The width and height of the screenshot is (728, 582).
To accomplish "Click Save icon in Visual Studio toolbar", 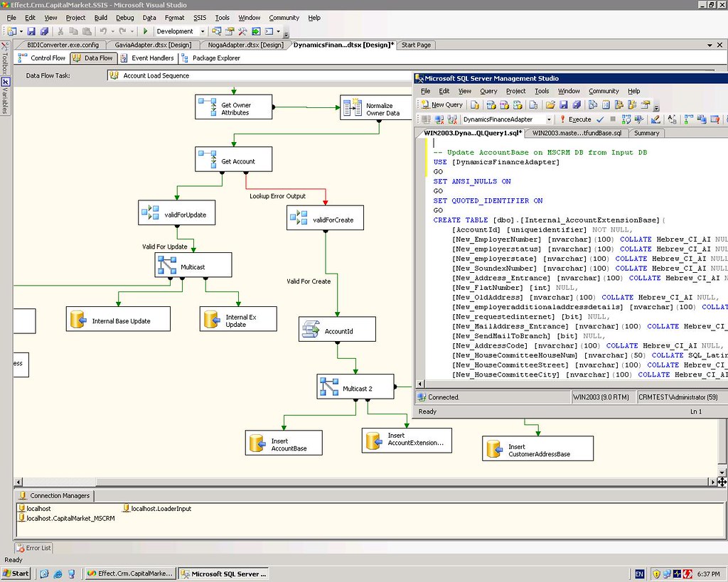I will 32,31.
